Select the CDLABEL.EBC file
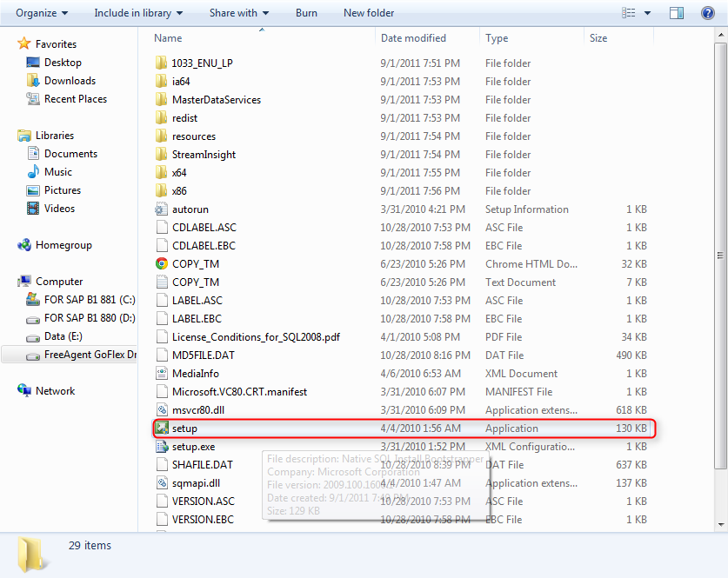 click(x=204, y=245)
